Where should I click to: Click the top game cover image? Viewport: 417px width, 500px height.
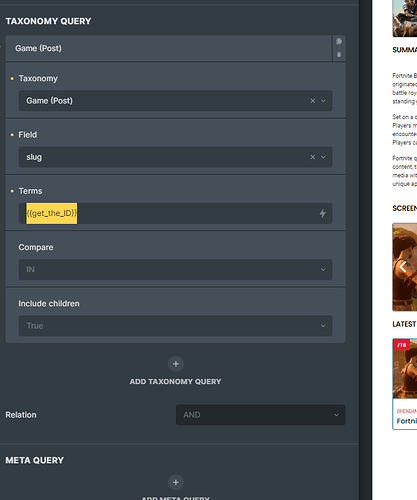coord(405,18)
